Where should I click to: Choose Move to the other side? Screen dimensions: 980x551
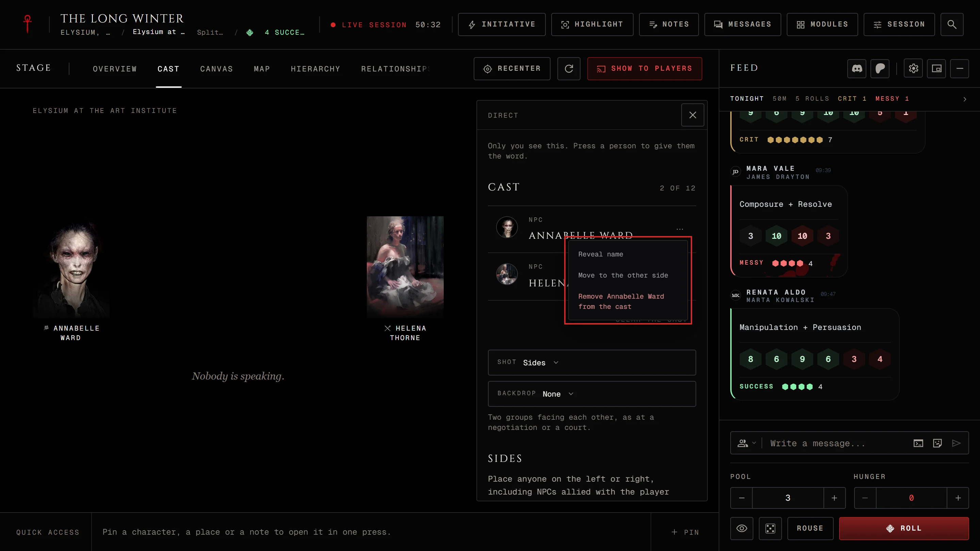[x=628, y=275]
